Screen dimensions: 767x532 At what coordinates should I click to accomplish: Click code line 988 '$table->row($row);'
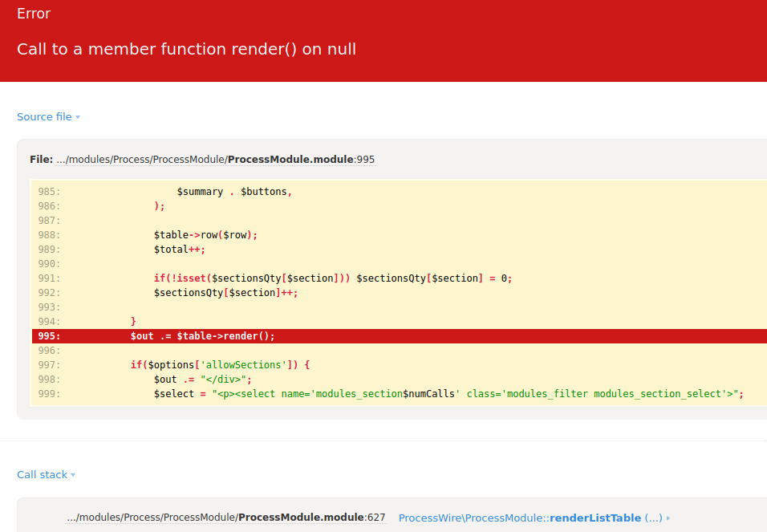point(205,235)
